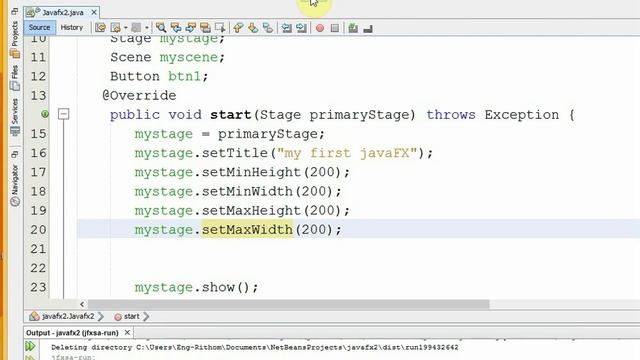
Task: Click the green Re-run icon in Output
Action: coord(30,347)
